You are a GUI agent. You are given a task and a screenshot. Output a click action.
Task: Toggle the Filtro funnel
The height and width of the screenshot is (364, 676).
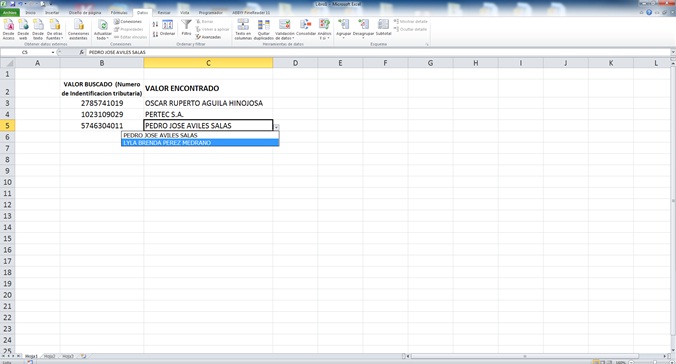click(186, 28)
